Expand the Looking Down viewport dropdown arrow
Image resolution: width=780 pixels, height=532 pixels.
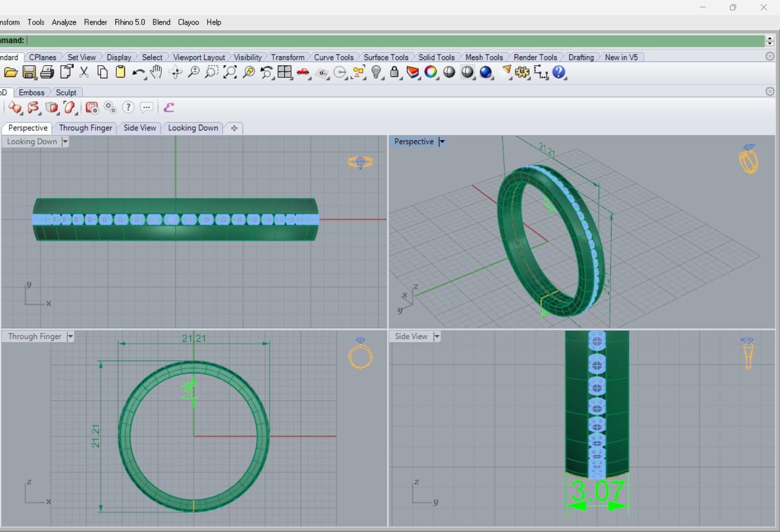[x=65, y=141]
